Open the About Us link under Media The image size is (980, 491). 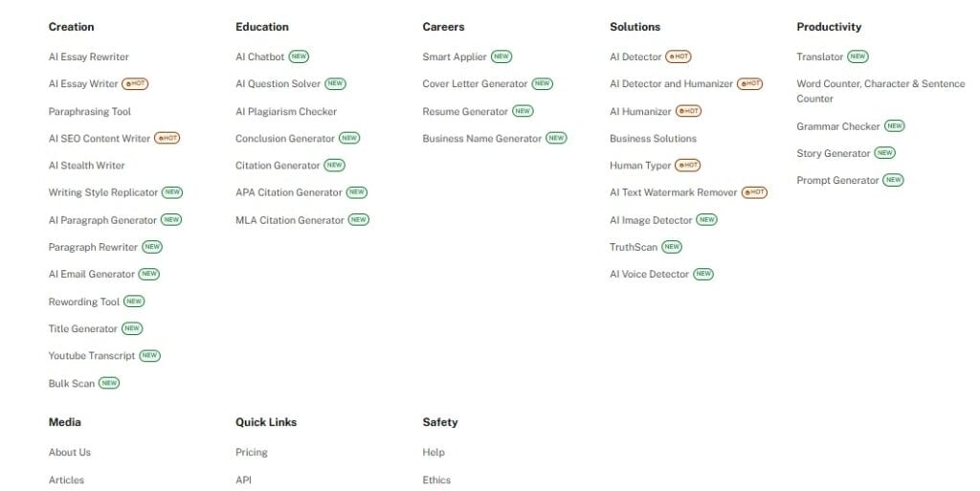(x=70, y=453)
